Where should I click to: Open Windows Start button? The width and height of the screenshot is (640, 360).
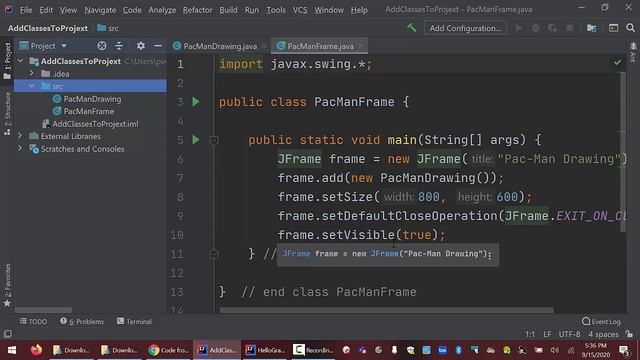(x=12, y=350)
